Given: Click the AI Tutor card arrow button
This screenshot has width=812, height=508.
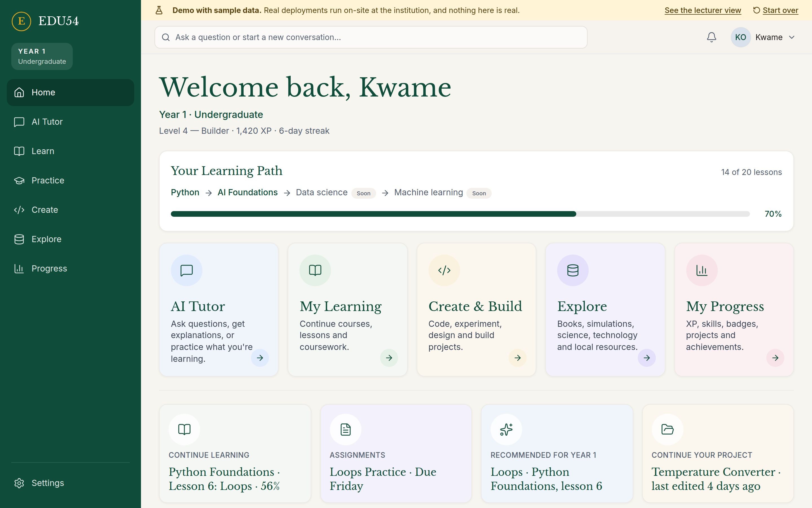Looking at the screenshot, I should [x=260, y=358].
